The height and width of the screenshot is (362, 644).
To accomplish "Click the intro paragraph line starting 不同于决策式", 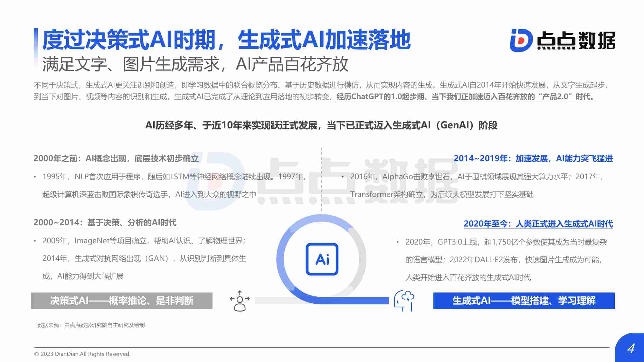I will [321, 85].
